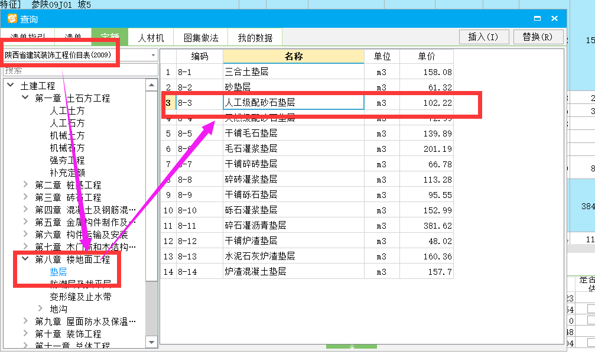Image resolution: width=595 pixels, height=364 pixels.
Task: Select row 8-14 炉渣混凝土垫层
Action: (x=307, y=272)
